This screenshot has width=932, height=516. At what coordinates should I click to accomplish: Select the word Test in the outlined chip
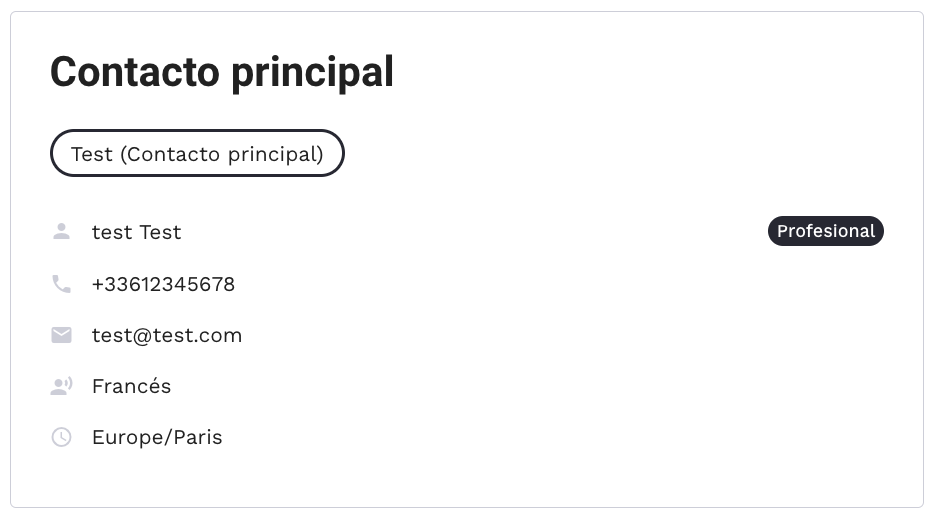[91, 154]
